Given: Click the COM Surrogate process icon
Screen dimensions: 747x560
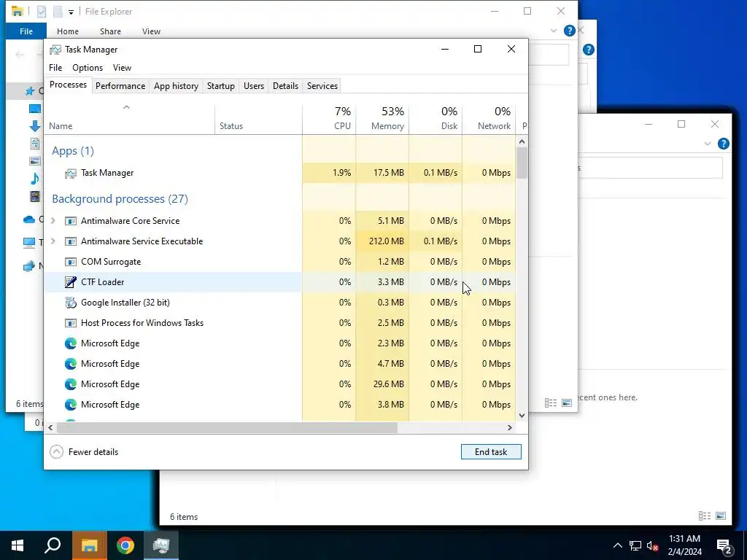Looking at the screenshot, I should point(71,262).
